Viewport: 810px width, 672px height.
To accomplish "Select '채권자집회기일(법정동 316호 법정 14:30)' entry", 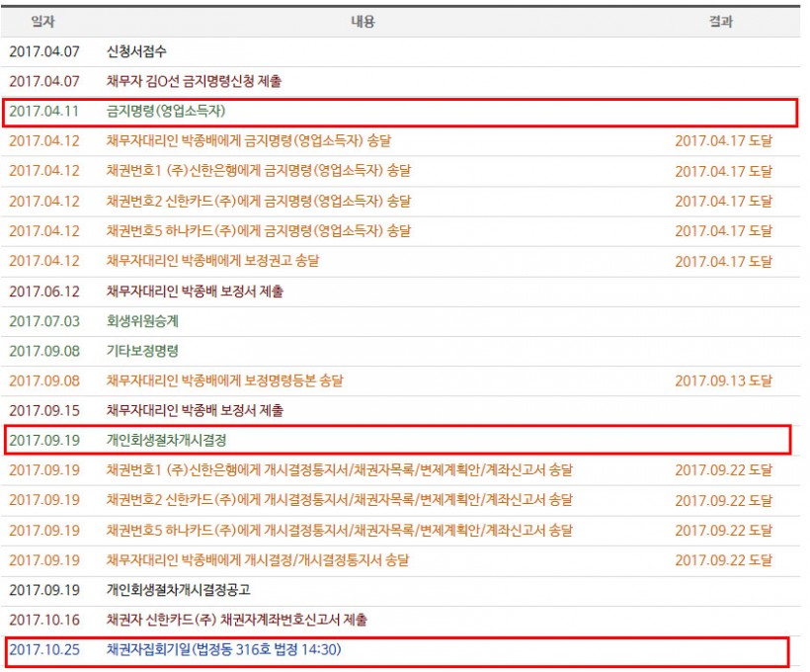I will point(223,650).
